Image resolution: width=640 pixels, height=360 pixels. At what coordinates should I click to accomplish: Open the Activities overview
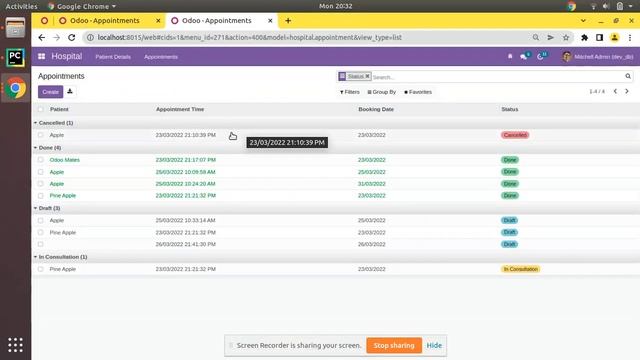[21, 6]
